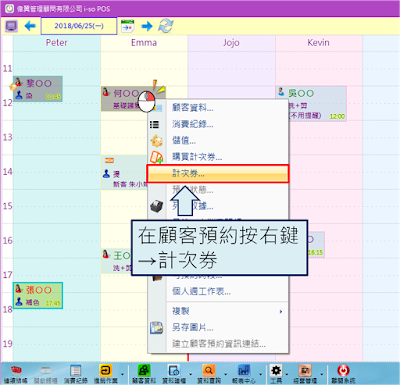Choose 個人週工作表... from the context menu

coord(218,291)
